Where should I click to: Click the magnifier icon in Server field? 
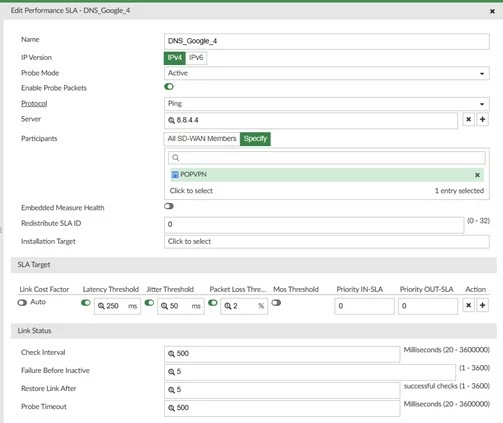(171, 120)
